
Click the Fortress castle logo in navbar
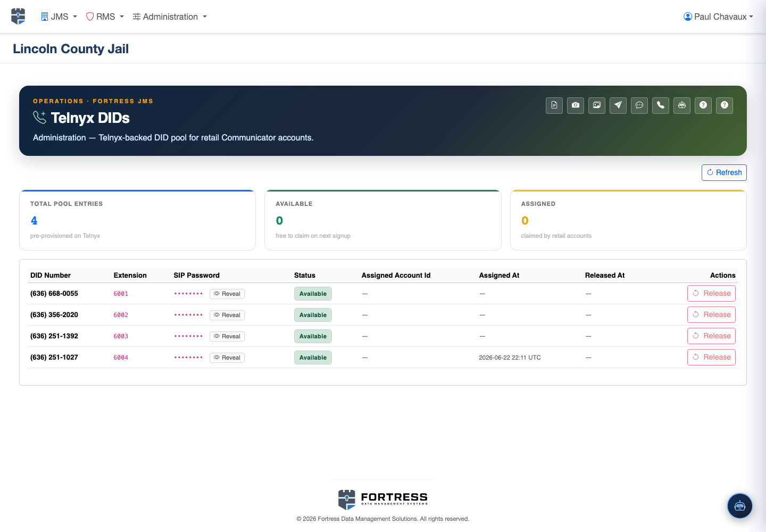18,16
